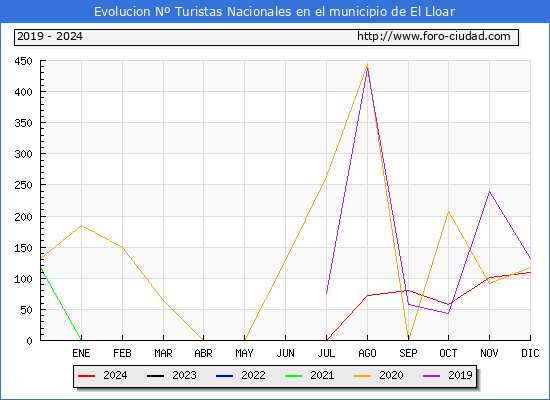Screen dimensions: 550x400
Task: Click the purple 2019 peak at NOV
Action: tap(489, 192)
